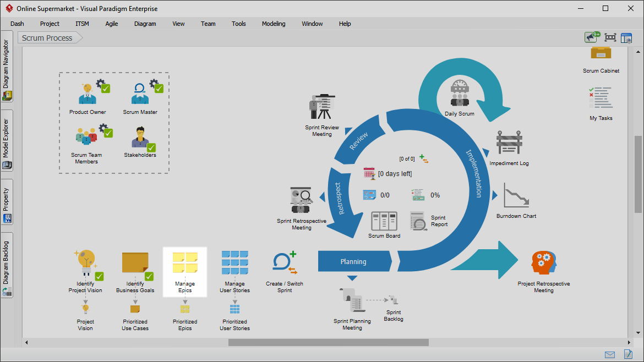
Task: Open the Product Owner role icon
Action: point(87,94)
